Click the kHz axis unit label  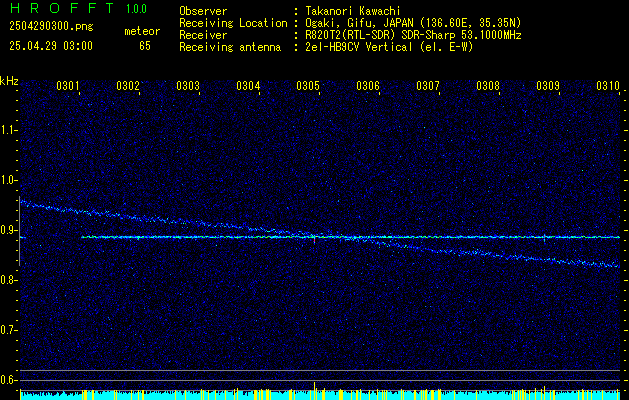[9, 81]
